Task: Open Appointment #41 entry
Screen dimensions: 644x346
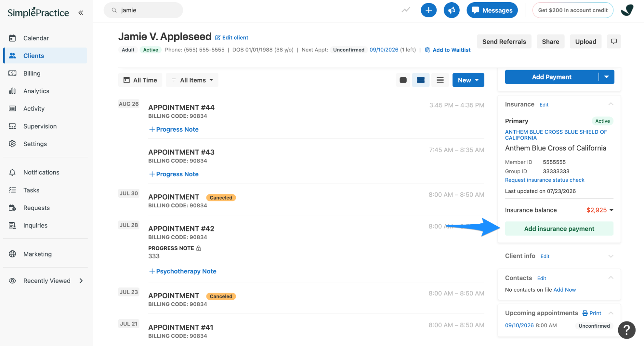Action: point(181,327)
